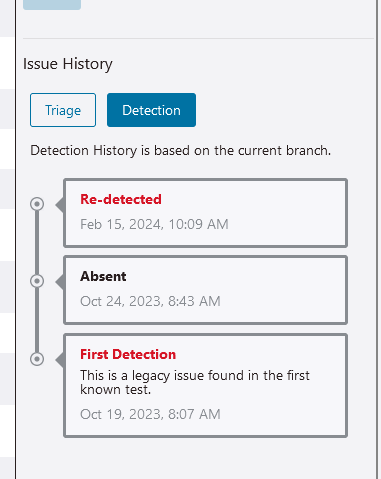The height and width of the screenshot is (479, 381).
Task: Click the Oct 24, 2023 timestamp
Action: coord(150,301)
